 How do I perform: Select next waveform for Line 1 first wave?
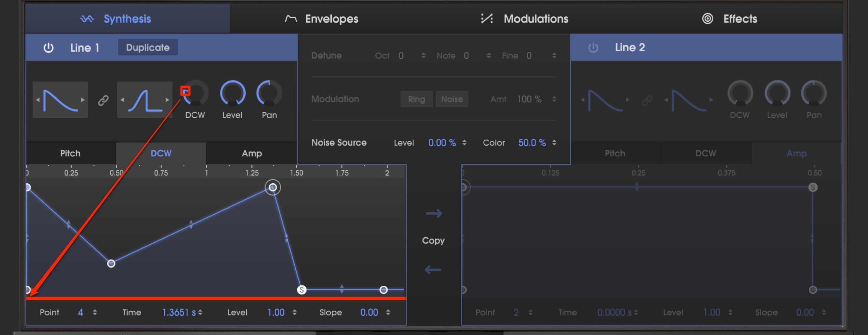[83, 100]
